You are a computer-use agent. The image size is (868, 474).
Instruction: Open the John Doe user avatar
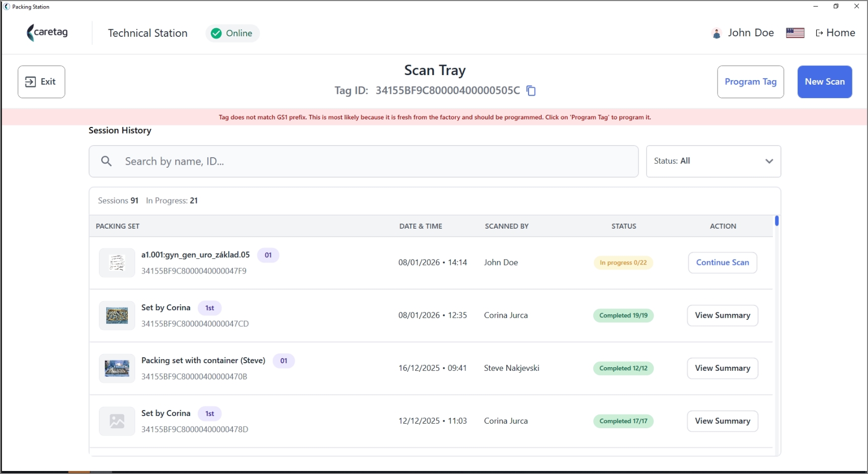coord(717,33)
